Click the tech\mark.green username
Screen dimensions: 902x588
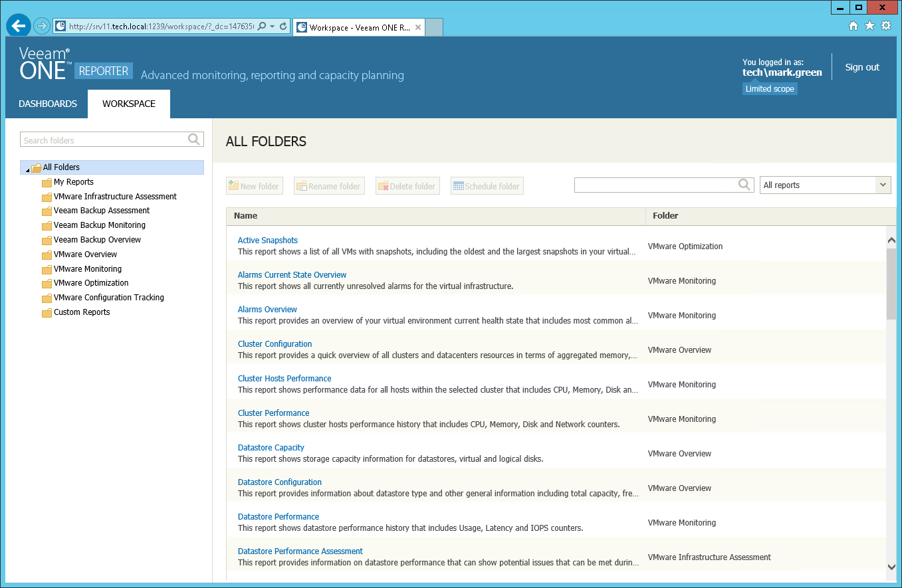[782, 72]
